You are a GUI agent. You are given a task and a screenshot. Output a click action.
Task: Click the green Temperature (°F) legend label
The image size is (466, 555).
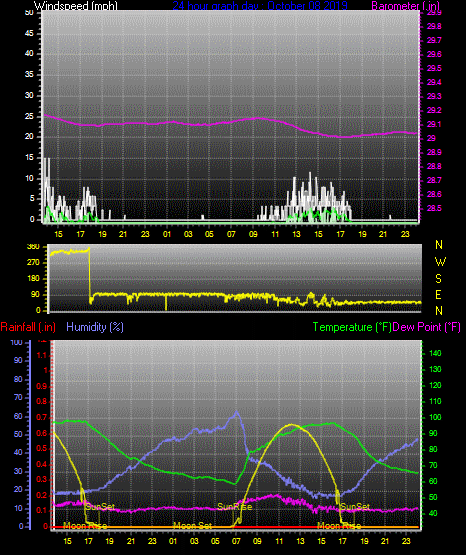[x=352, y=327]
